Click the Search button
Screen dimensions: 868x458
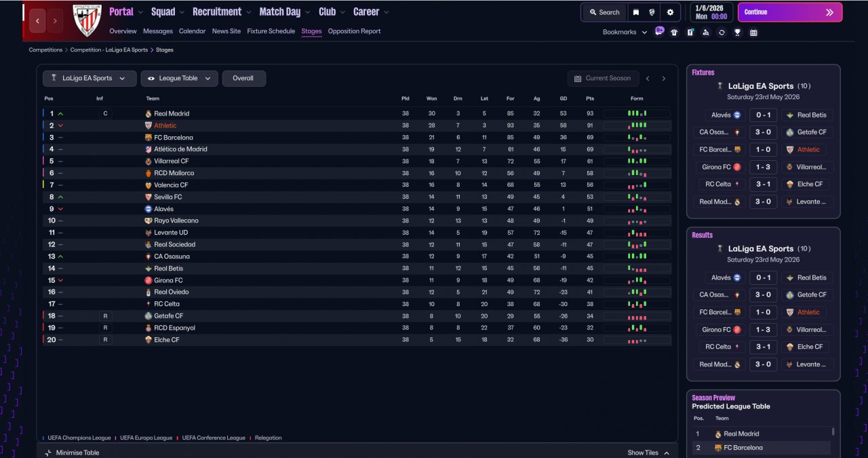[604, 12]
